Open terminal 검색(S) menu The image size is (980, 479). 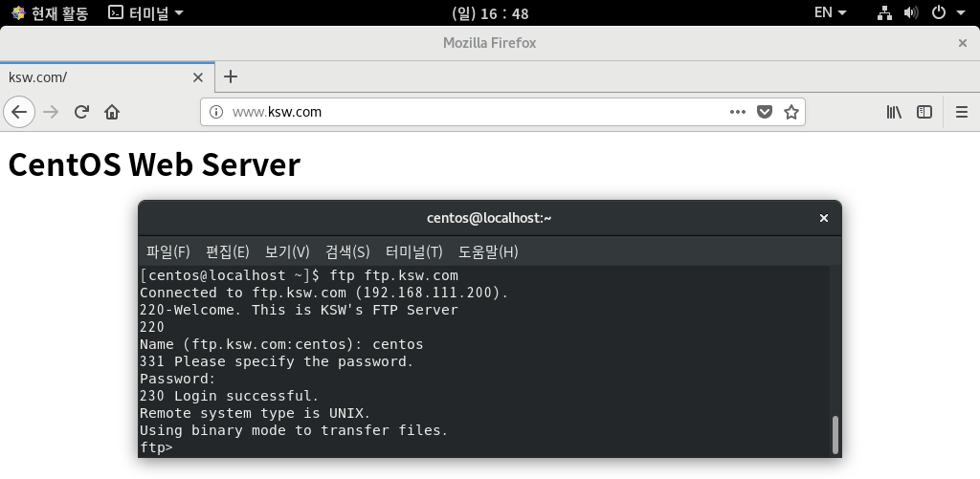pyautogui.click(x=347, y=251)
